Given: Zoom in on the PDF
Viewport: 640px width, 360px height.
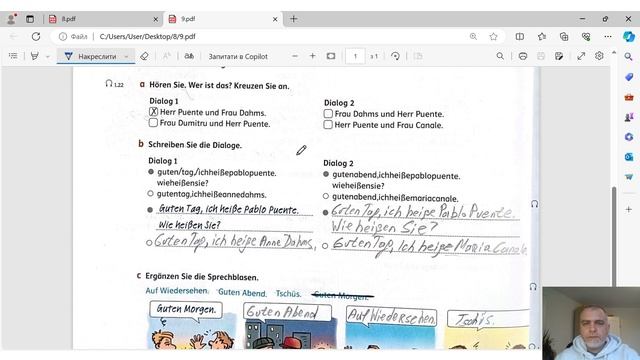Looking at the screenshot, I should [x=313, y=56].
